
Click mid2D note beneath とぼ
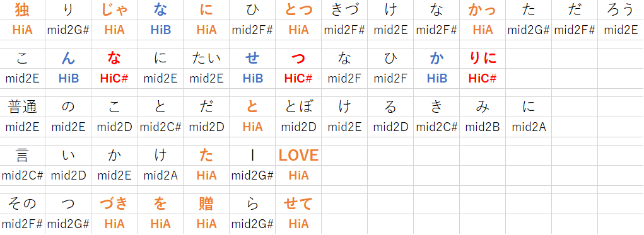point(298,127)
